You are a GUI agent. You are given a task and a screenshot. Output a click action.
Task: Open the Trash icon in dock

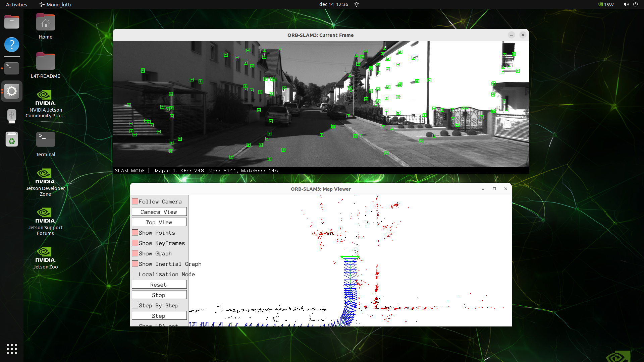point(12,139)
